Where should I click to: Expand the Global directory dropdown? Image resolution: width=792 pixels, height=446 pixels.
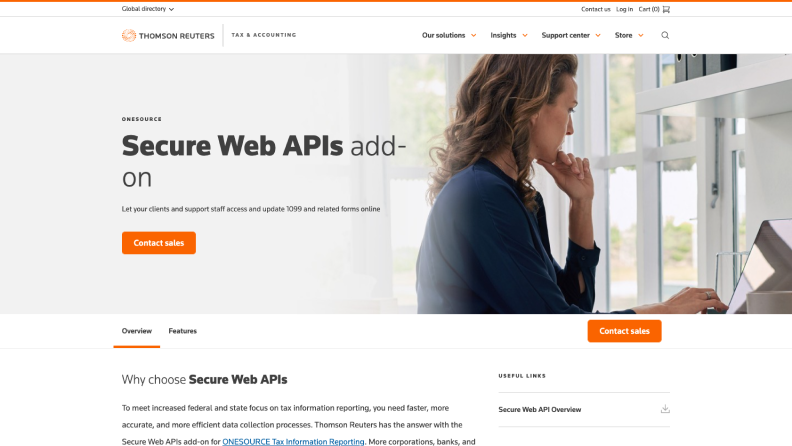147,9
